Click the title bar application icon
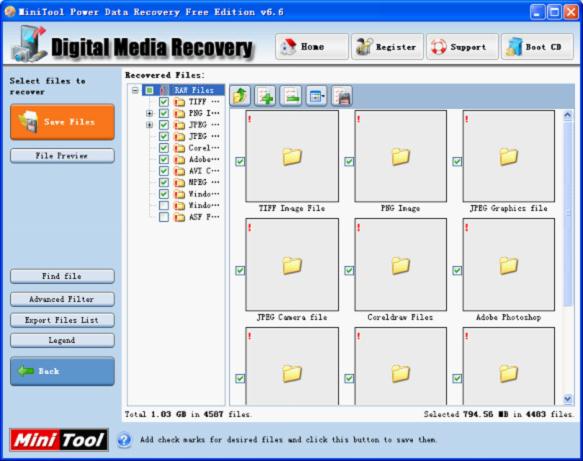 pyautogui.click(x=10, y=12)
